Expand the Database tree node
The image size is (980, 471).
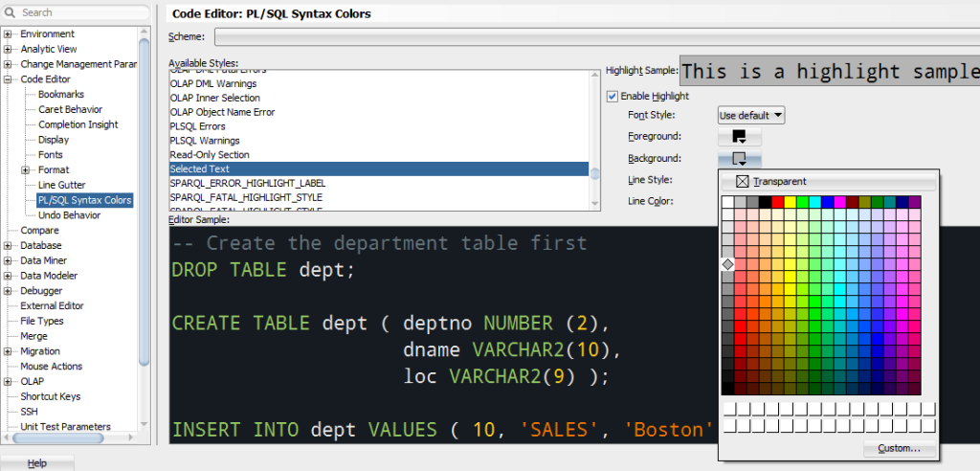8,245
